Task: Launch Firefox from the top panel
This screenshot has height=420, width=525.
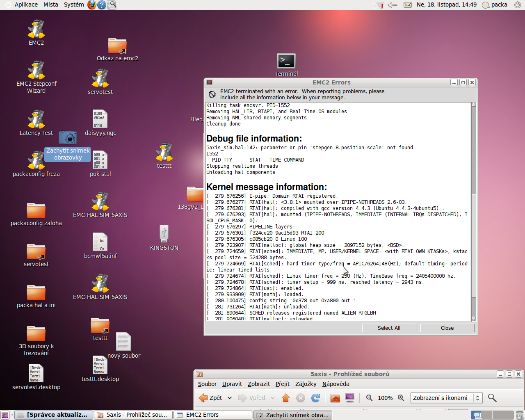Action: [92, 5]
